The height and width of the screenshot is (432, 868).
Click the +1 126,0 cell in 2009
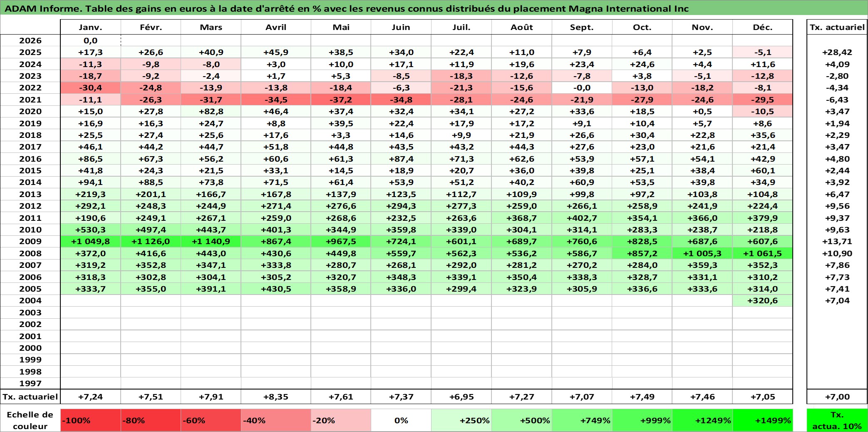[x=151, y=241]
